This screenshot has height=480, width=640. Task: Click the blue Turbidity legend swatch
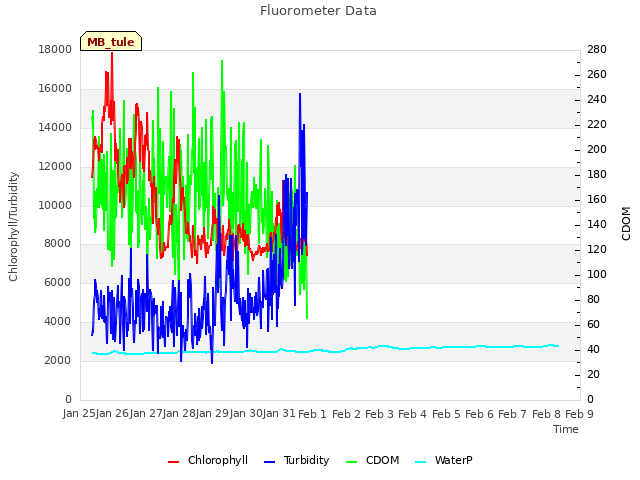pyautogui.click(x=269, y=462)
